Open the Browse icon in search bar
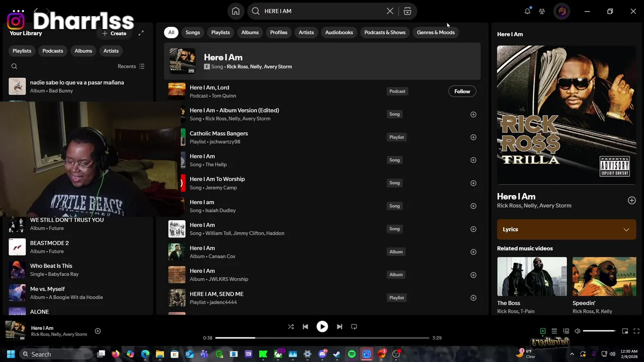Image resolution: width=644 pixels, height=362 pixels. 408,11
